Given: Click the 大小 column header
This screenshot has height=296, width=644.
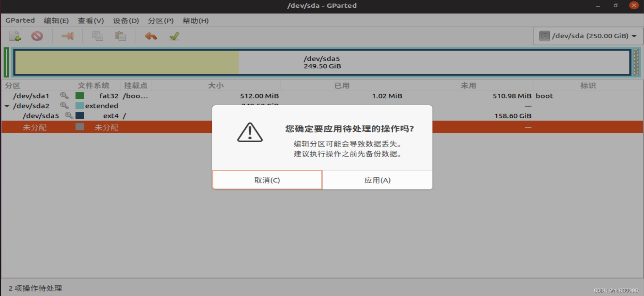Looking at the screenshot, I should (x=216, y=85).
